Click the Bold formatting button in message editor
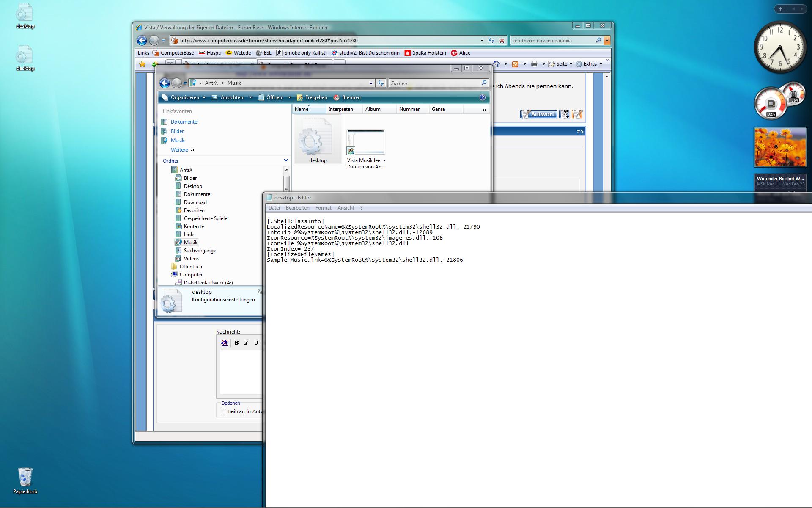Viewport: 812px width, 508px height. [x=237, y=343]
